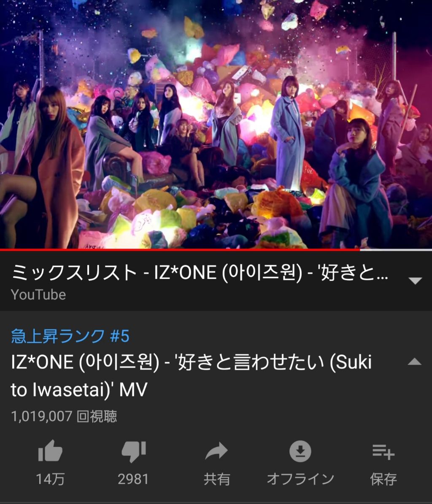Click the YouTube label under playlist title
The width and height of the screenshot is (432, 504).
(x=38, y=295)
